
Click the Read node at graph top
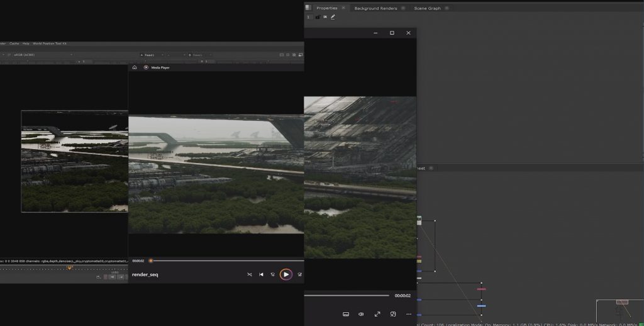(x=419, y=220)
